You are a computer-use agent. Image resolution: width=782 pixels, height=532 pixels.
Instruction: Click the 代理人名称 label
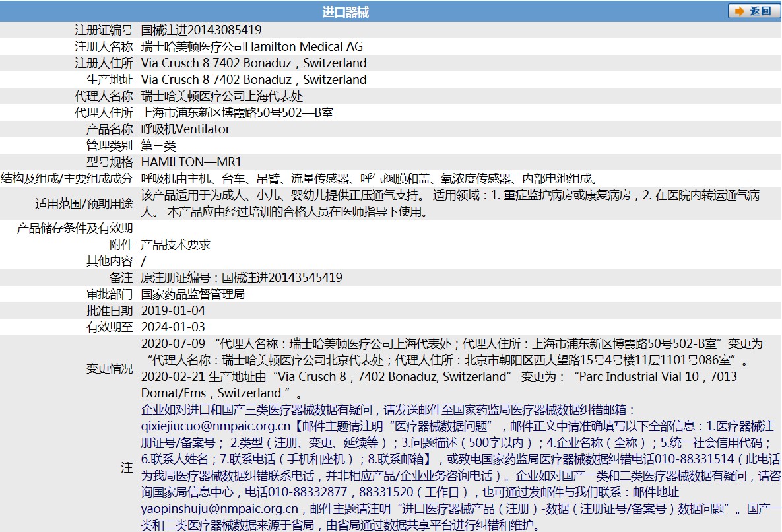104,96
